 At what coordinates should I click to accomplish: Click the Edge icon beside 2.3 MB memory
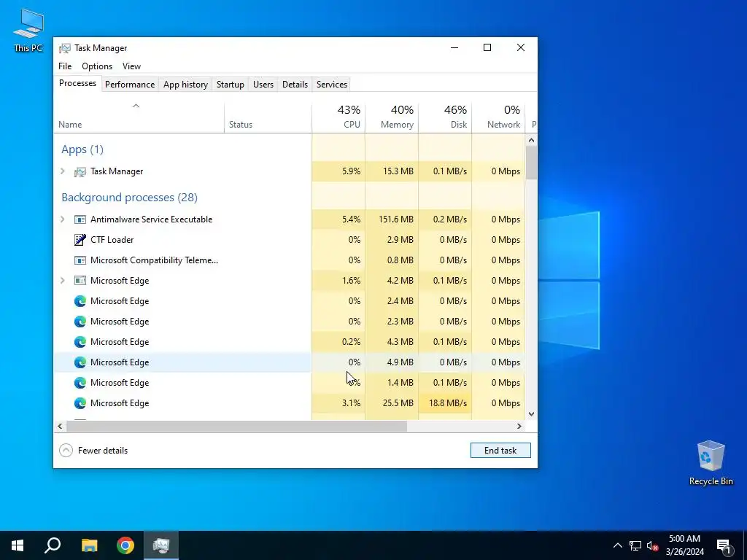click(x=80, y=322)
